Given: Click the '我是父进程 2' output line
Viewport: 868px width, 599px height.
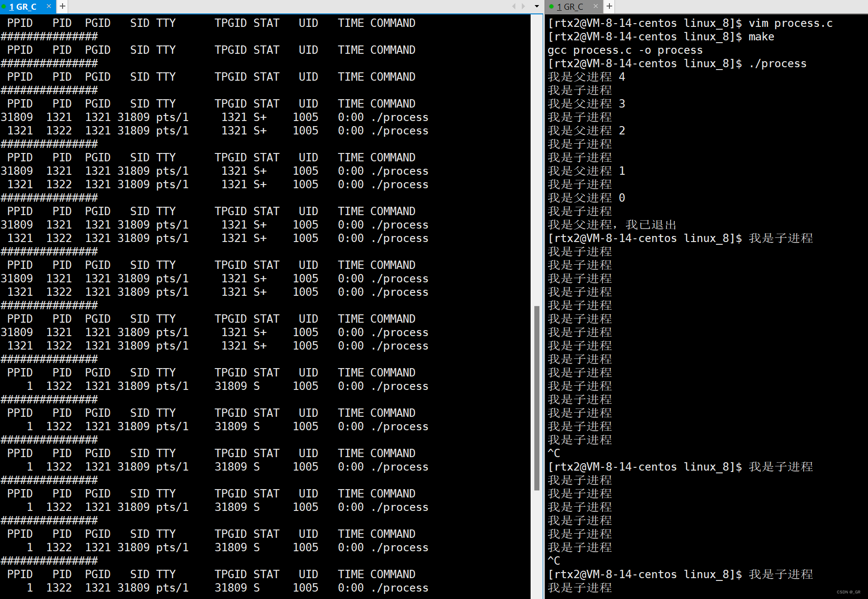Looking at the screenshot, I should [587, 131].
